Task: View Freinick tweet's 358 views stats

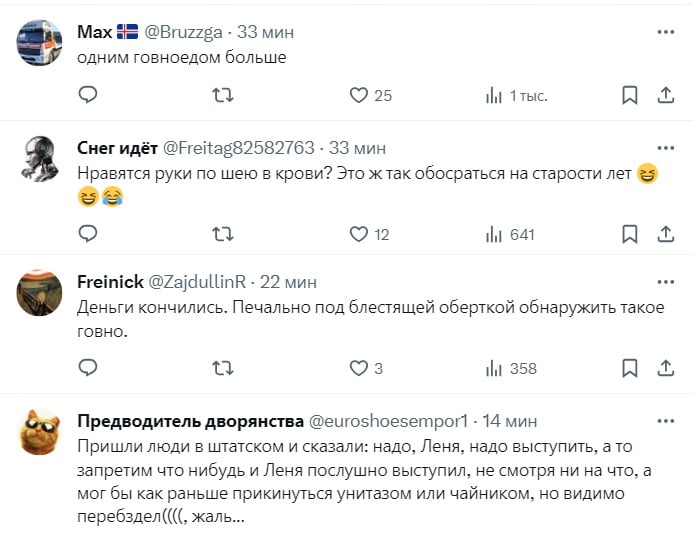Action: click(x=494, y=369)
